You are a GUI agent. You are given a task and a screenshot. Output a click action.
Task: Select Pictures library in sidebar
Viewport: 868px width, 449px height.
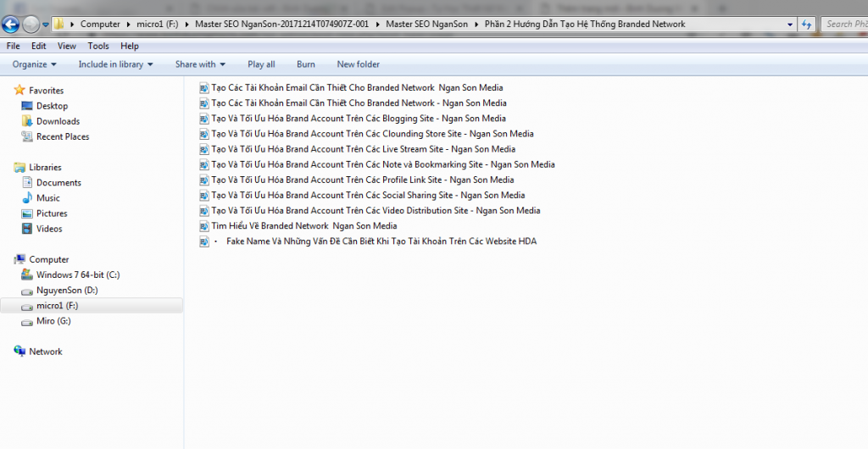[52, 213]
